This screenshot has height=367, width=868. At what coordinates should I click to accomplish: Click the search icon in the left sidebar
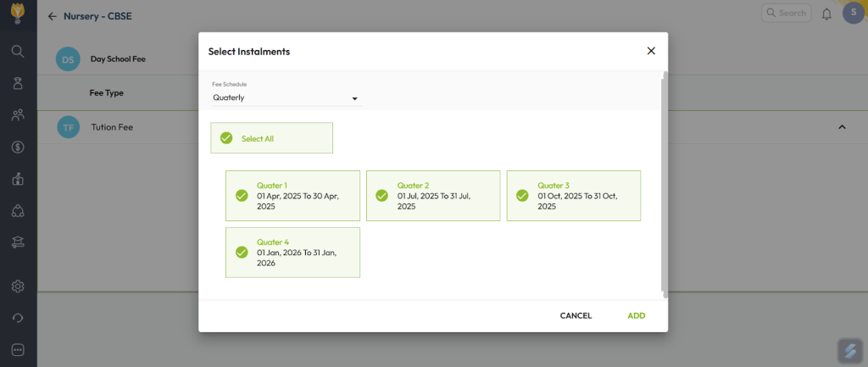17,51
